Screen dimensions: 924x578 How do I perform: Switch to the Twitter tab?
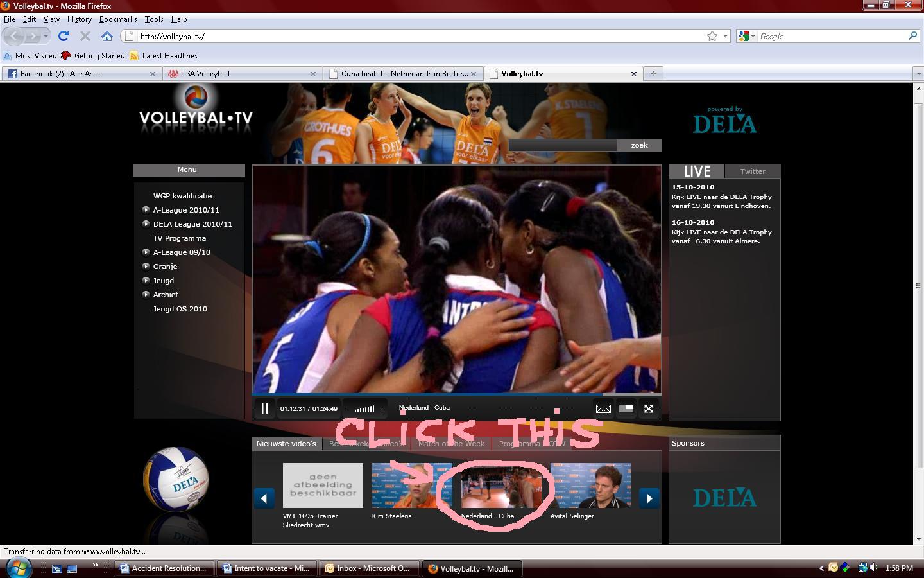click(752, 171)
